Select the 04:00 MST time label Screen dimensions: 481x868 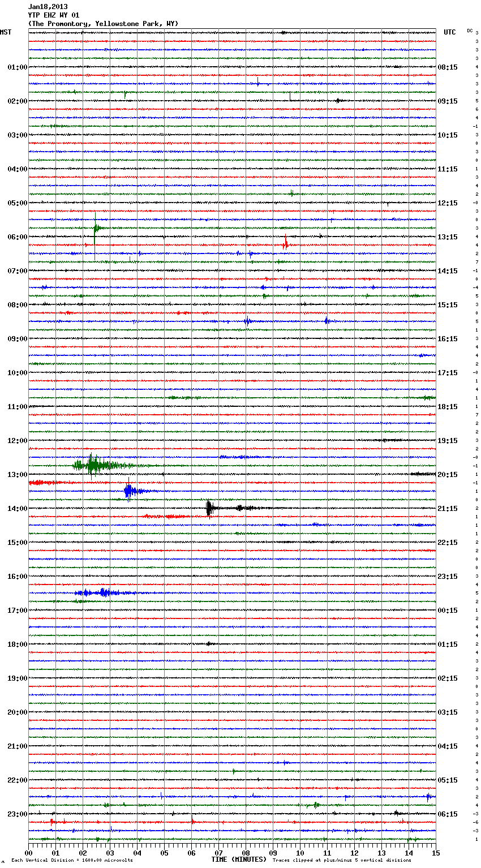pyautogui.click(x=18, y=169)
